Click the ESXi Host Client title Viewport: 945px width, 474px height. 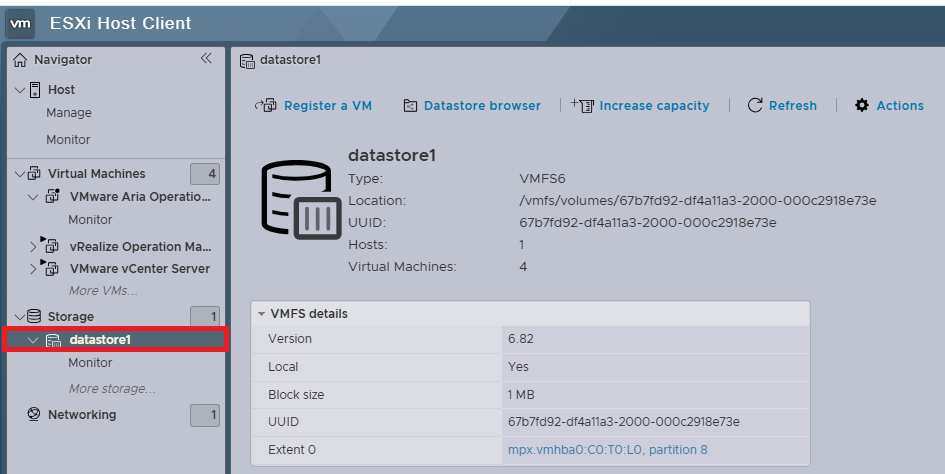[x=121, y=23]
